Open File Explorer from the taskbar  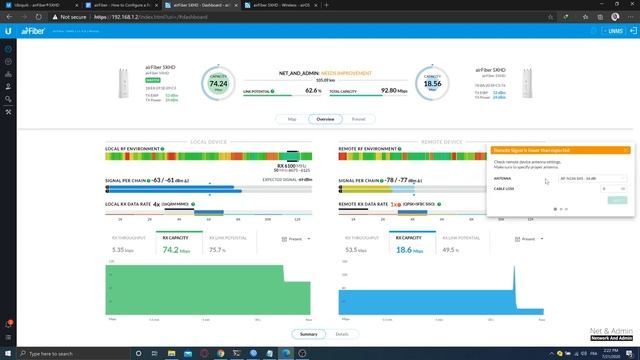tap(171, 353)
